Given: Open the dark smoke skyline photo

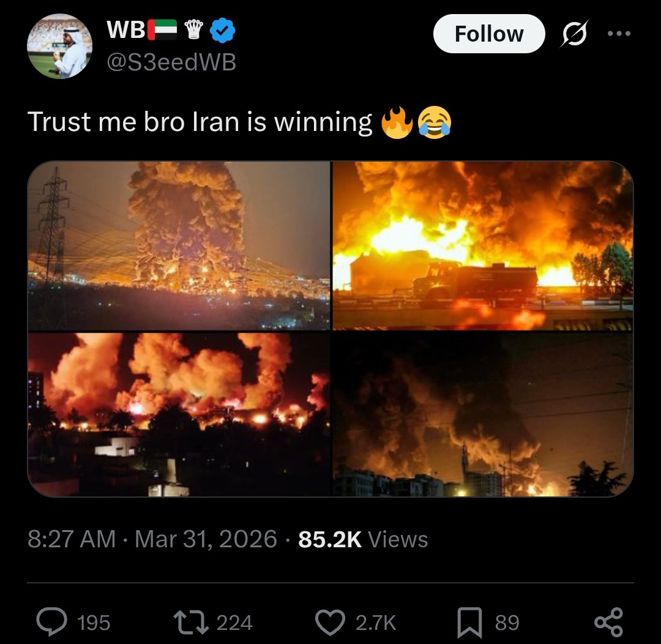Looking at the screenshot, I should (x=483, y=414).
